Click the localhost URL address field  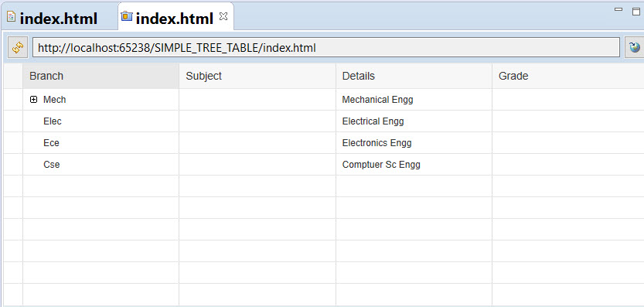tap(325, 48)
